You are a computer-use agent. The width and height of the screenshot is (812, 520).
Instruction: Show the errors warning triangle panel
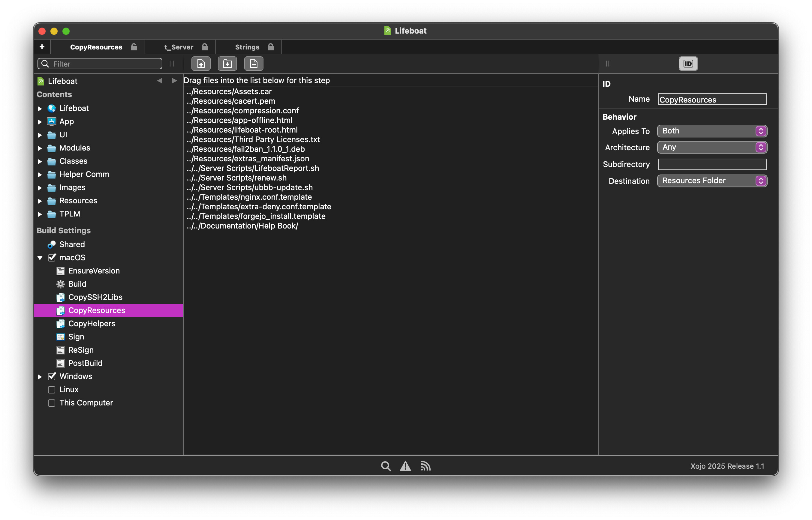(405, 466)
